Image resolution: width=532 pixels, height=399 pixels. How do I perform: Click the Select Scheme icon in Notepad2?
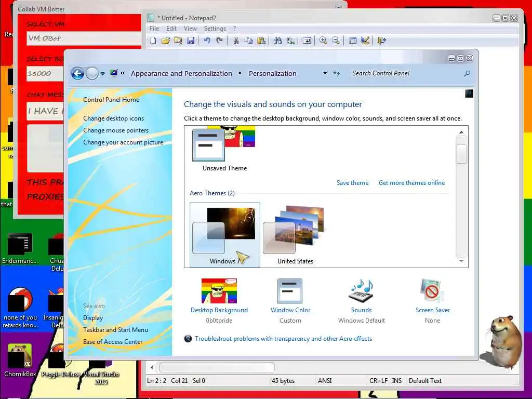point(353,41)
